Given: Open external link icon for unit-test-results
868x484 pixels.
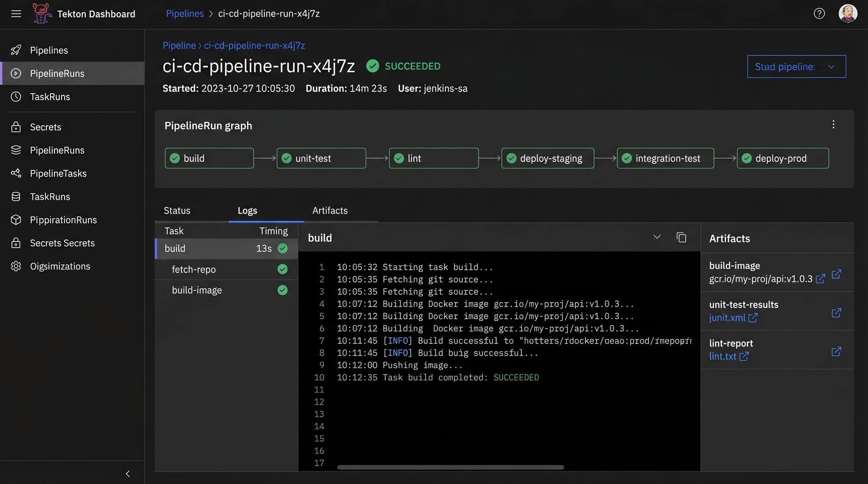Looking at the screenshot, I should pos(836,313).
